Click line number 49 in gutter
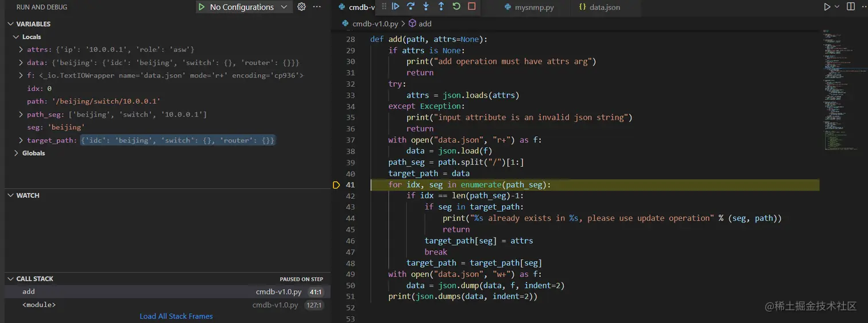This screenshot has height=323, width=868. point(351,274)
